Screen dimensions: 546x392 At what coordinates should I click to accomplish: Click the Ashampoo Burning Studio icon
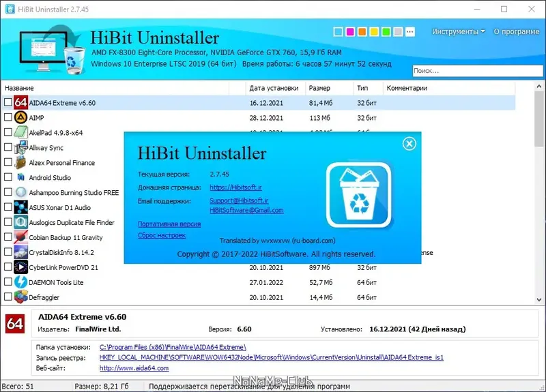point(20,192)
